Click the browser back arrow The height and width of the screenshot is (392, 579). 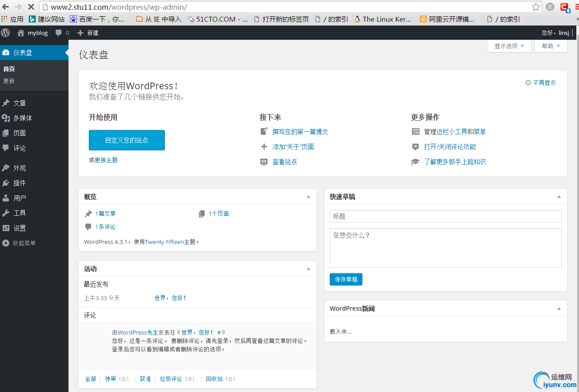(6, 7)
